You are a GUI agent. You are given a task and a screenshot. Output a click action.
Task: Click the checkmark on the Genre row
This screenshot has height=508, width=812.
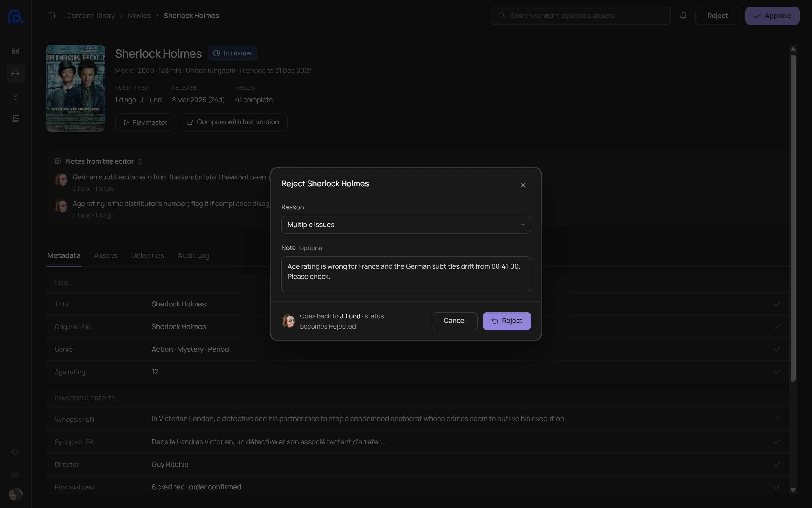tap(777, 349)
